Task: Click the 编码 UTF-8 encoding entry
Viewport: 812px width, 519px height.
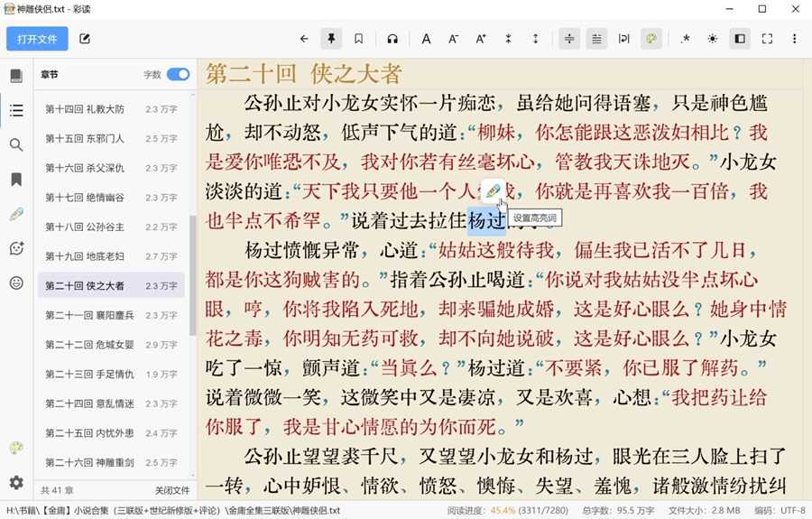Action: click(780, 511)
